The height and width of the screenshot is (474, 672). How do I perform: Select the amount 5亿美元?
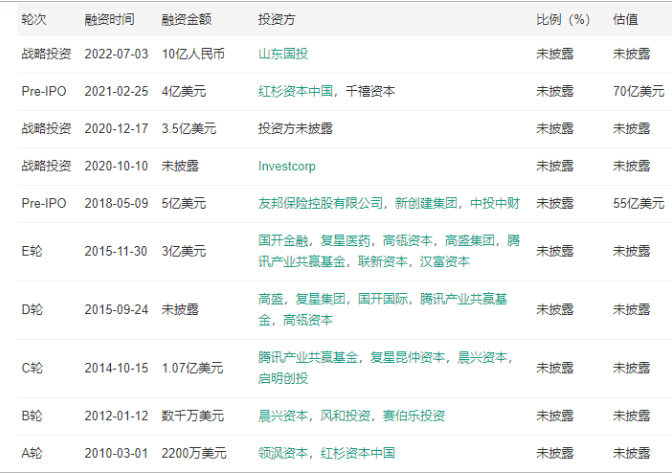click(x=183, y=203)
